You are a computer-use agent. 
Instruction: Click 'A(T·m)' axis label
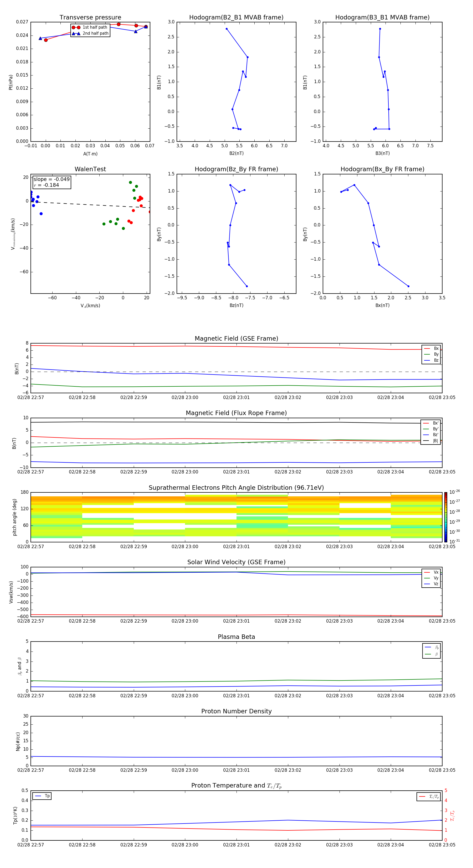90,154
